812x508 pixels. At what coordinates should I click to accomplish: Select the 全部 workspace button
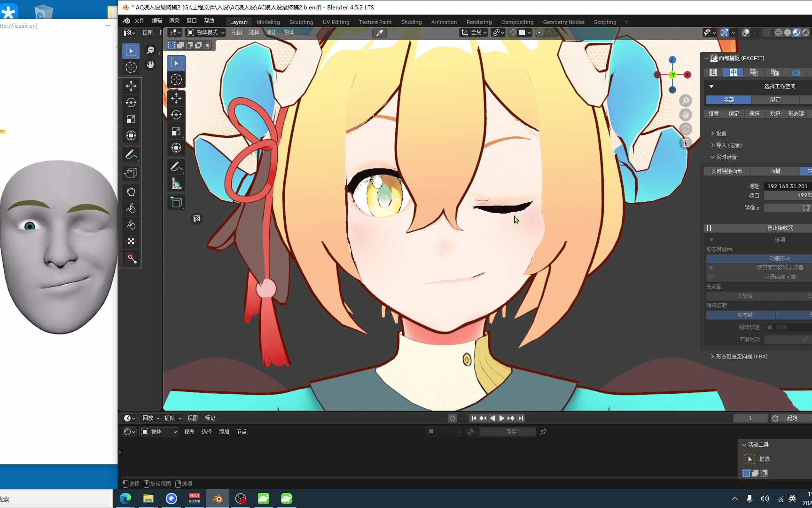tap(729, 100)
